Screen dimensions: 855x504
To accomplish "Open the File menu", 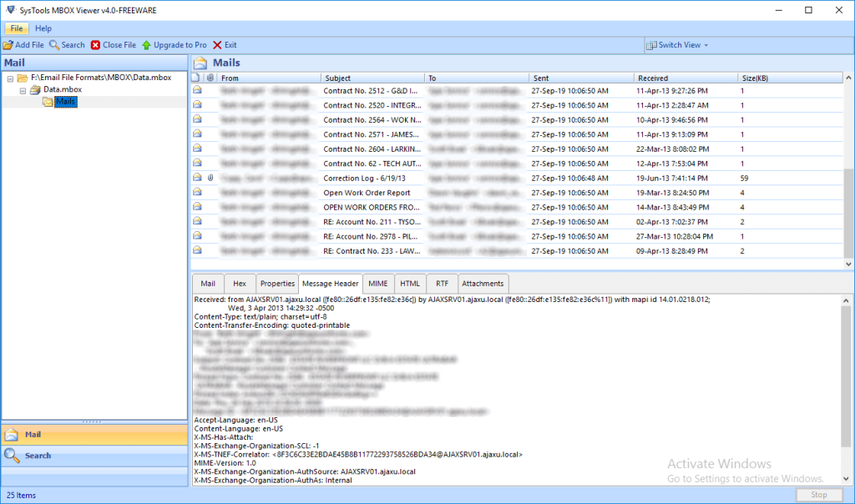I will [x=17, y=28].
